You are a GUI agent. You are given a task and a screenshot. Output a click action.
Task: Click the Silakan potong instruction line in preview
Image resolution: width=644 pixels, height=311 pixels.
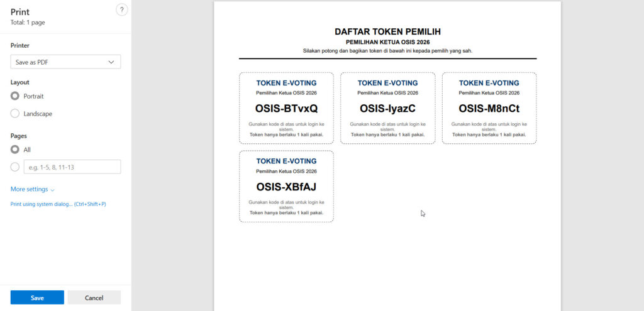(x=387, y=50)
